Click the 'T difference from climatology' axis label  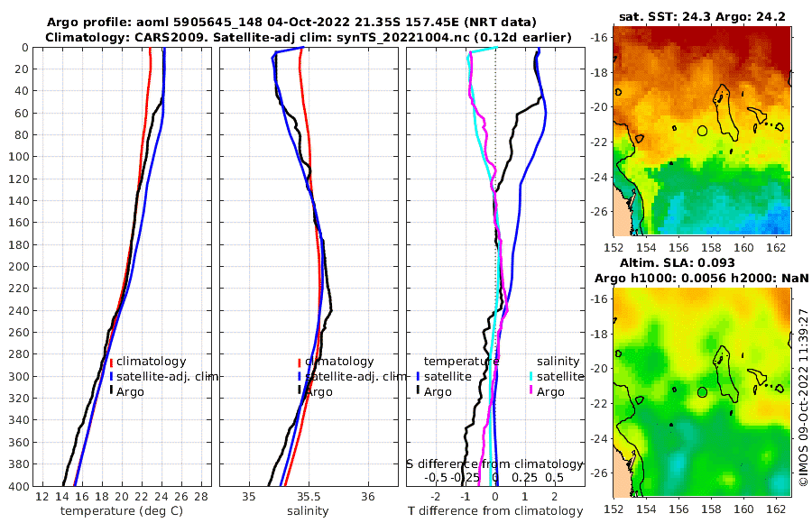tap(495, 511)
